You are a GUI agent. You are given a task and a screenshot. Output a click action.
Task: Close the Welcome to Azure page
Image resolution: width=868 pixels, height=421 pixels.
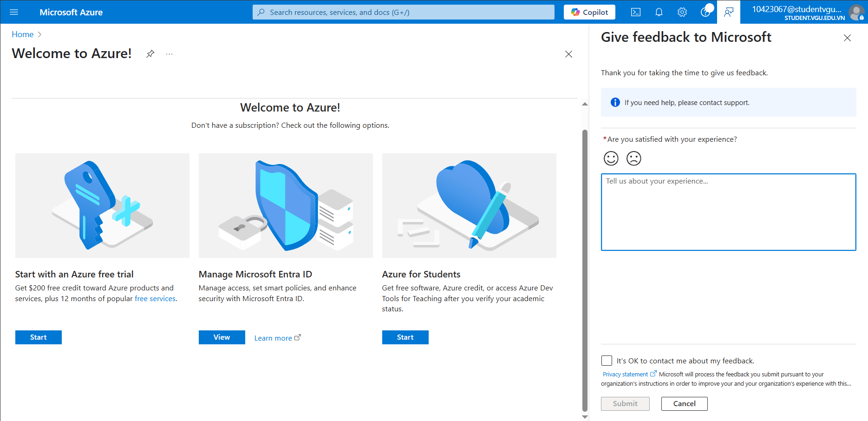(568, 54)
